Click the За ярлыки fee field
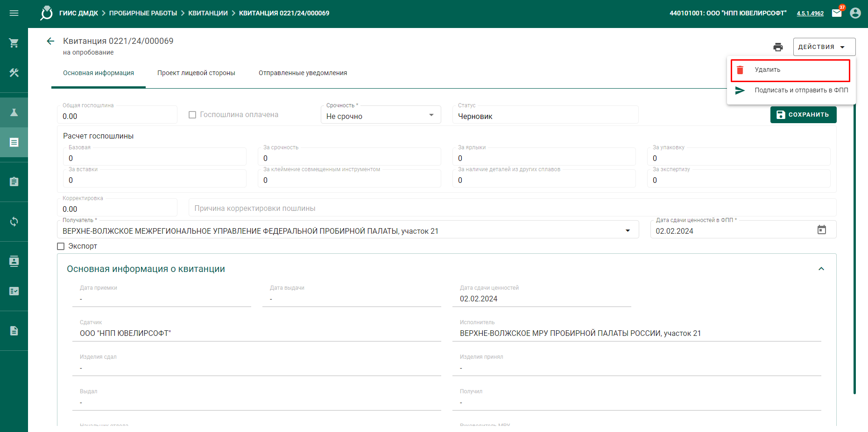The width and height of the screenshot is (868, 432). click(544, 157)
